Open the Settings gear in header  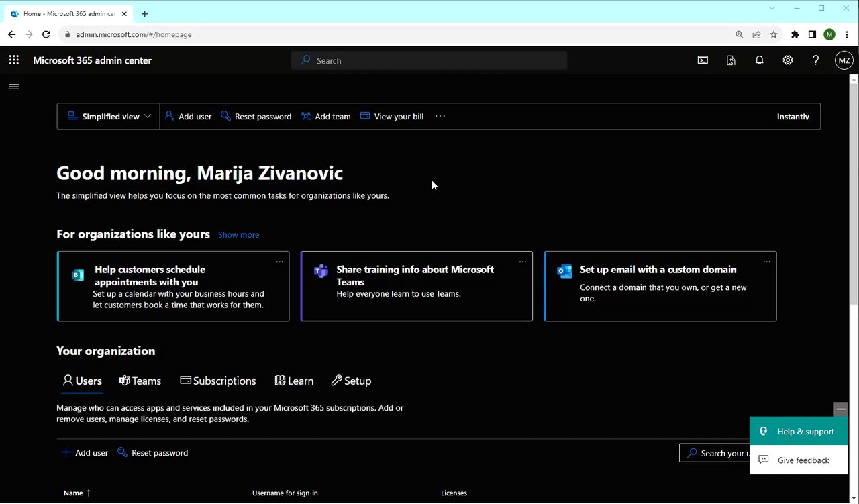point(788,60)
